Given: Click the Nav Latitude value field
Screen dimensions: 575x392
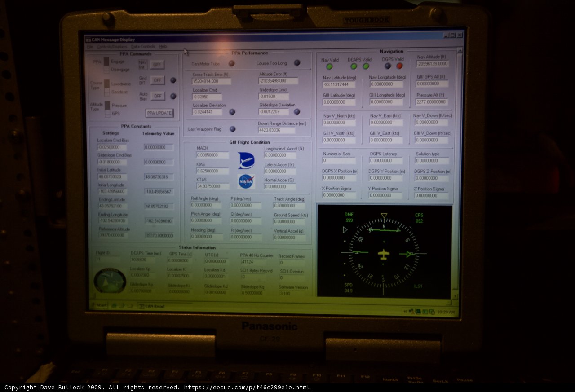Looking at the screenshot, I should (339, 85).
